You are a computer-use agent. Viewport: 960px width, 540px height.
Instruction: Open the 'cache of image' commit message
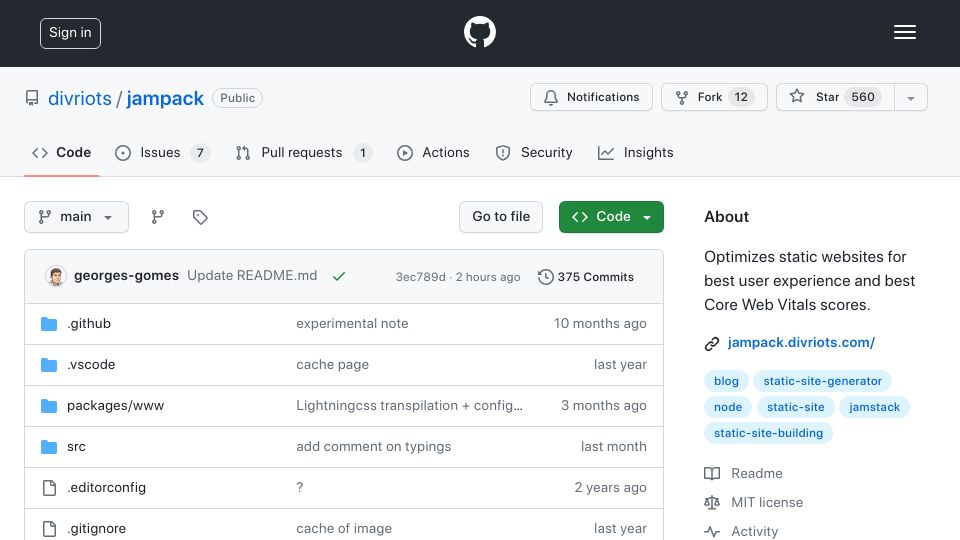pyautogui.click(x=344, y=528)
